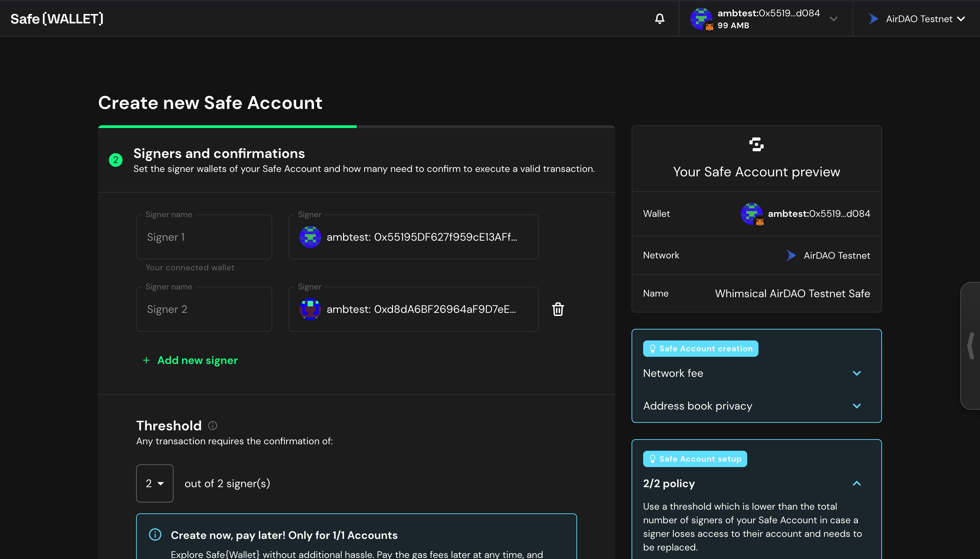This screenshot has width=980, height=559.
Task: Click the wallet avatar in preview panel
Action: [751, 214]
